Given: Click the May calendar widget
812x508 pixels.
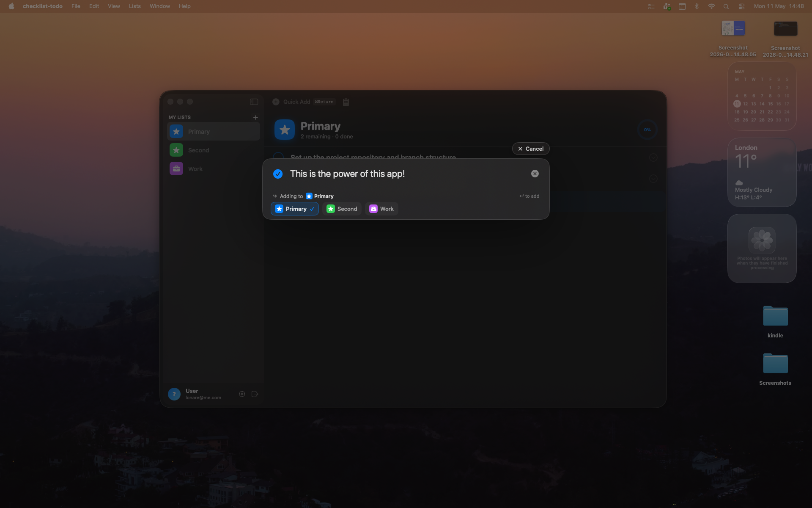Looking at the screenshot, I should [x=762, y=96].
